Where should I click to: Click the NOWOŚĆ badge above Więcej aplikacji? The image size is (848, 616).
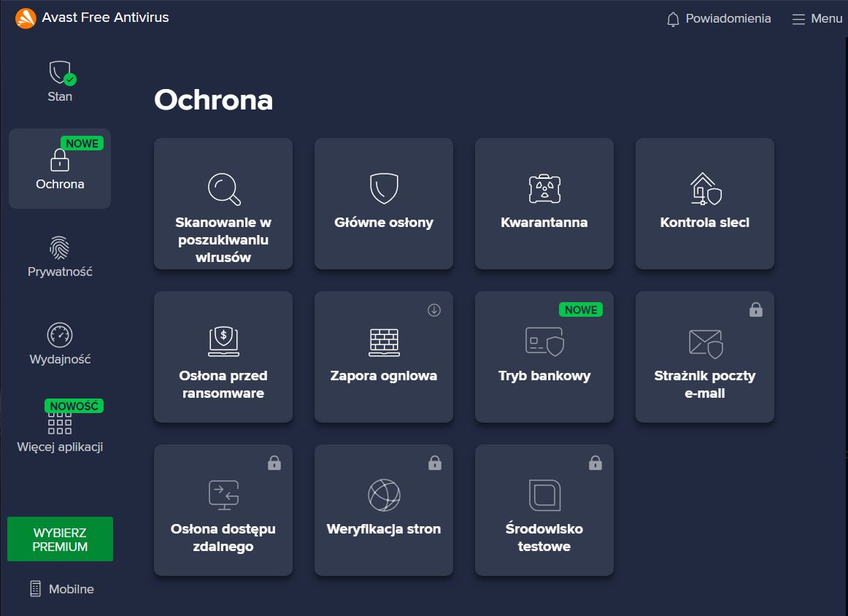[74, 406]
